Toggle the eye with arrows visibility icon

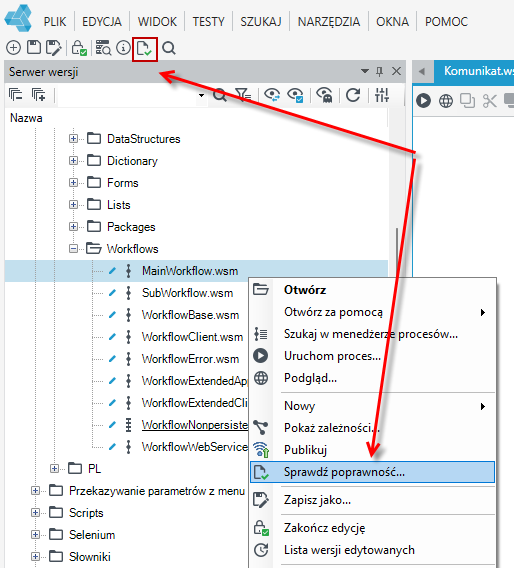(272, 95)
